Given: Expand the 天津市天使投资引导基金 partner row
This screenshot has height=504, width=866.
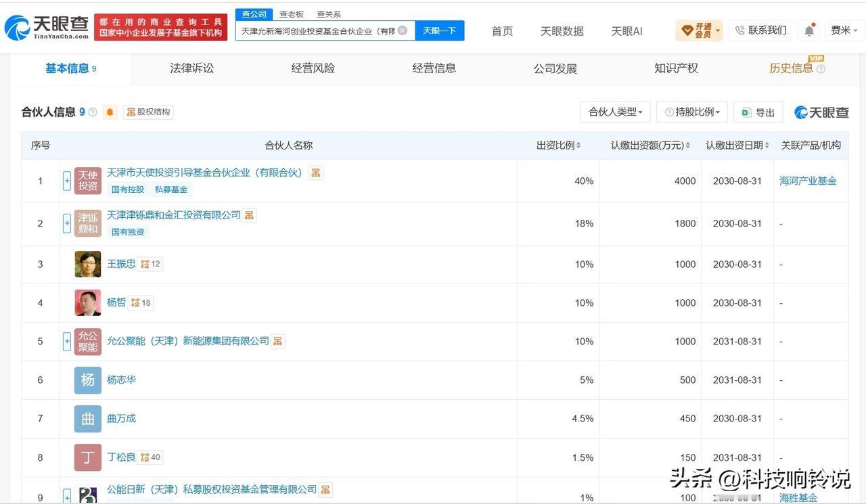Looking at the screenshot, I should coord(67,181).
